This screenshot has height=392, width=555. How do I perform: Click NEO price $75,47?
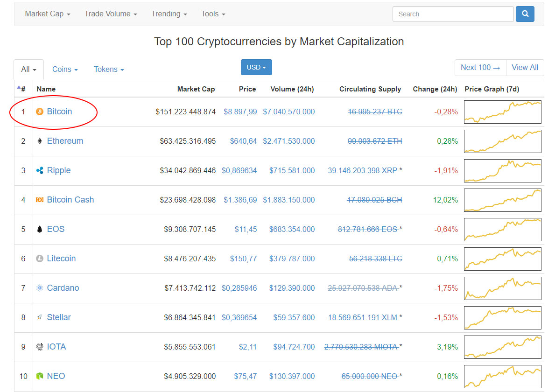[245, 376]
